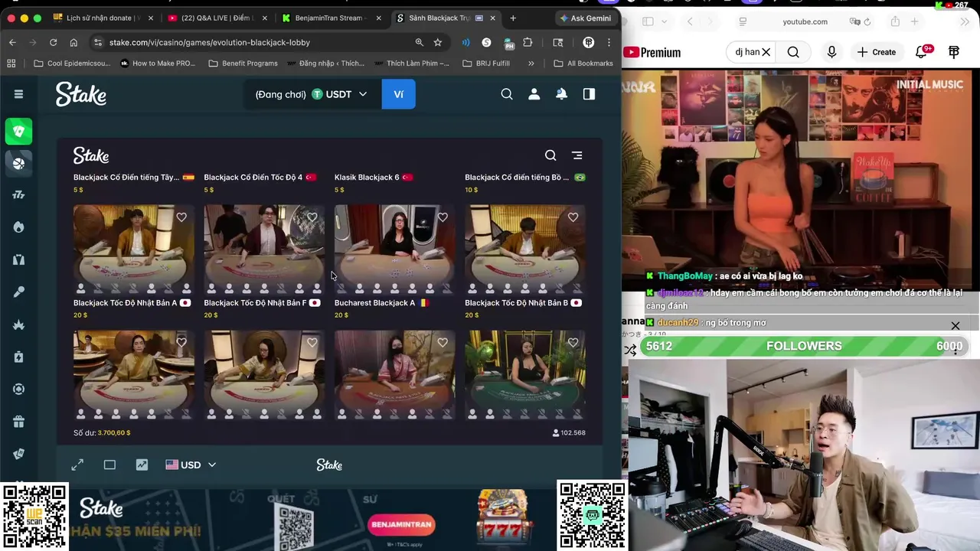Show hidden bookmarks overflow chevron
The image size is (980, 551).
pyautogui.click(x=531, y=64)
